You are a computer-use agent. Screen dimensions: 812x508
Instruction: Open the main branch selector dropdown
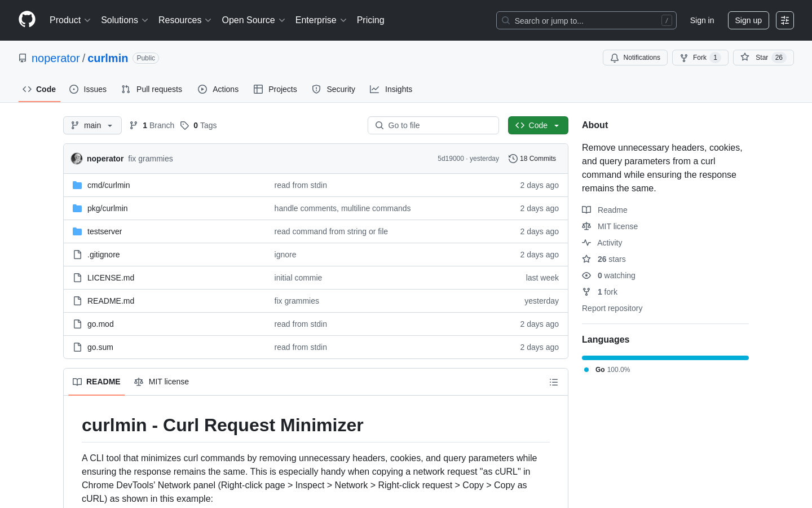(x=92, y=125)
